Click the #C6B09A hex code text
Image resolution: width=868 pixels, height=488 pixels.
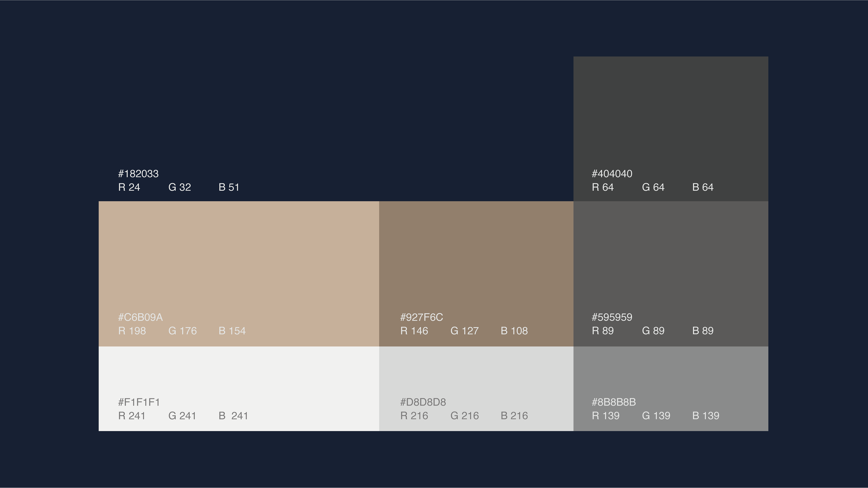click(140, 317)
